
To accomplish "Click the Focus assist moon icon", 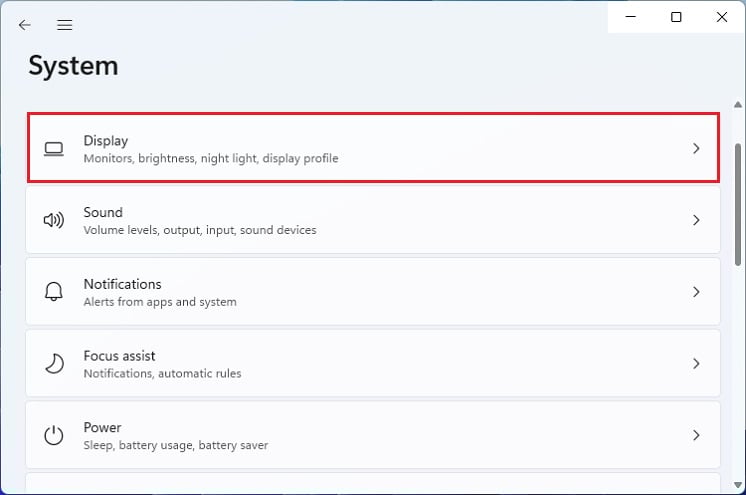I will pos(54,364).
